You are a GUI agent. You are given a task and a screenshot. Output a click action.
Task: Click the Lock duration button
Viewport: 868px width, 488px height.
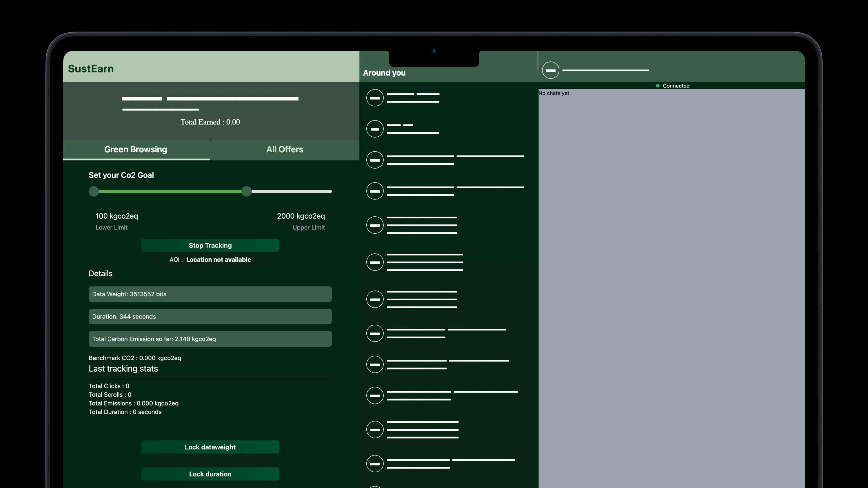(210, 474)
